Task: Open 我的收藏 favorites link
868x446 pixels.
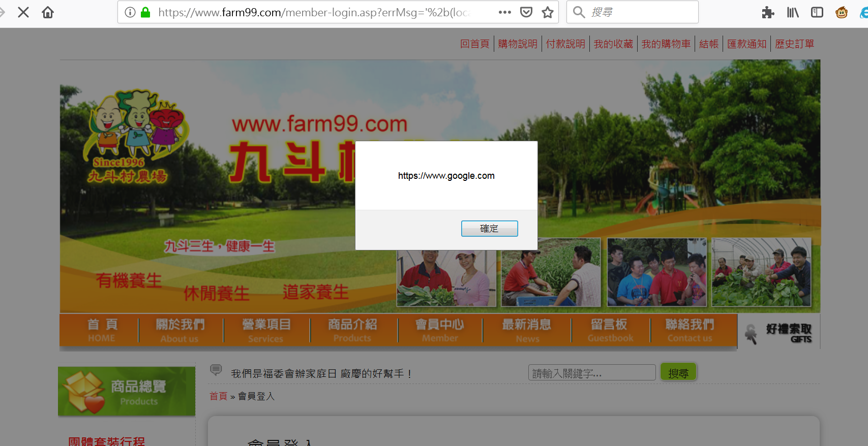Action: pyautogui.click(x=613, y=44)
